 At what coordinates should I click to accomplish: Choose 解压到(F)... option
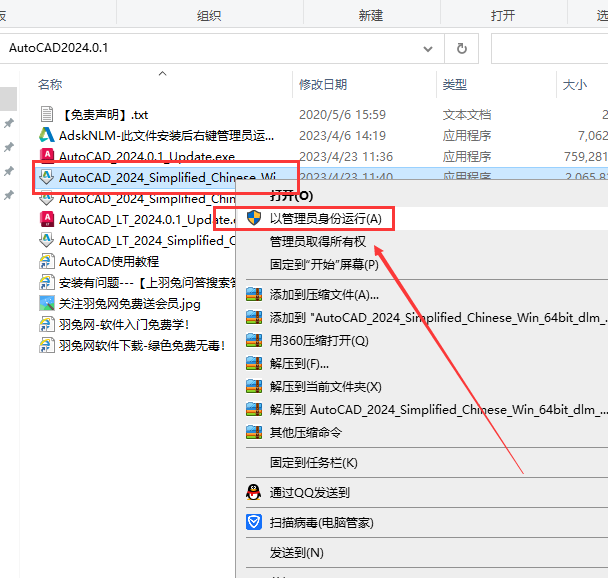coord(299,364)
